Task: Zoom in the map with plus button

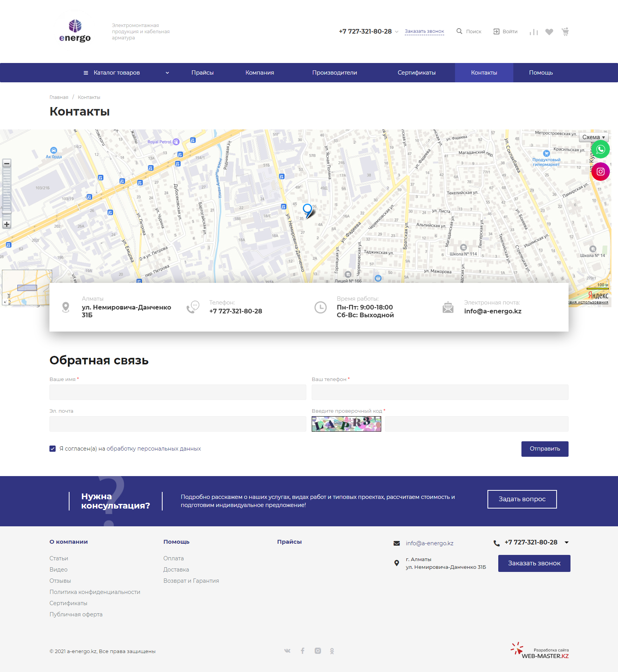Action: click(x=7, y=225)
